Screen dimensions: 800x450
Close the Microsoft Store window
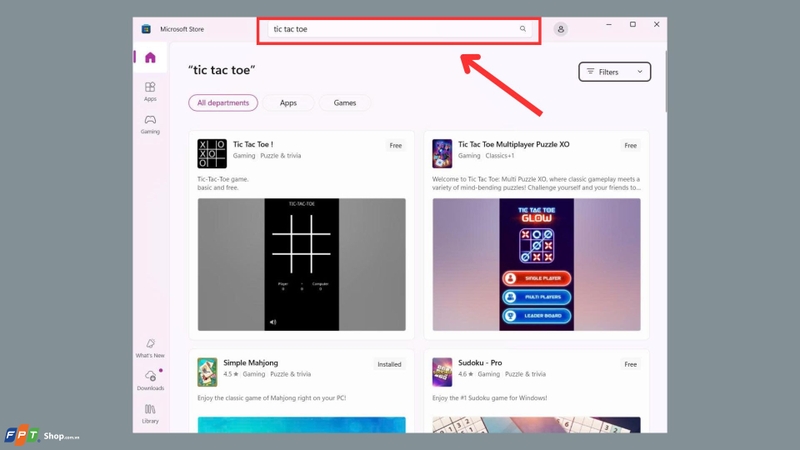[657, 24]
